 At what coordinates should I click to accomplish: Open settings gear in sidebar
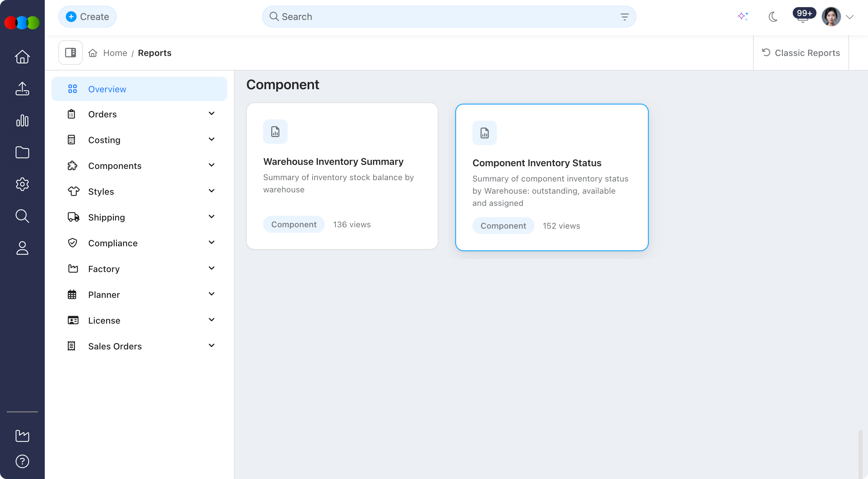pyautogui.click(x=22, y=184)
